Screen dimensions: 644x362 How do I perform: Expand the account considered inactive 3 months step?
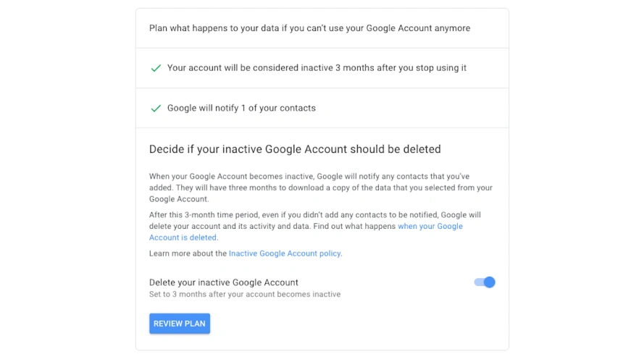coord(317,68)
